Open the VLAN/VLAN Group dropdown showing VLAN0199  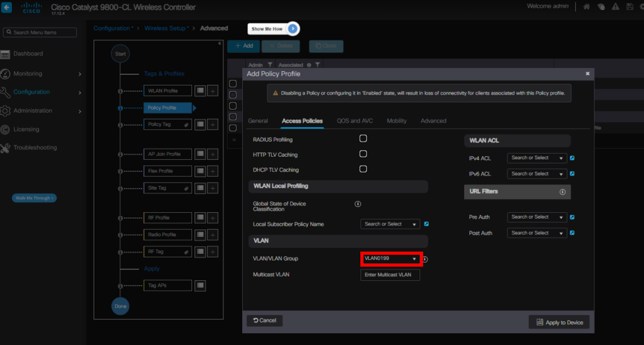pyautogui.click(x=390, y=259)
